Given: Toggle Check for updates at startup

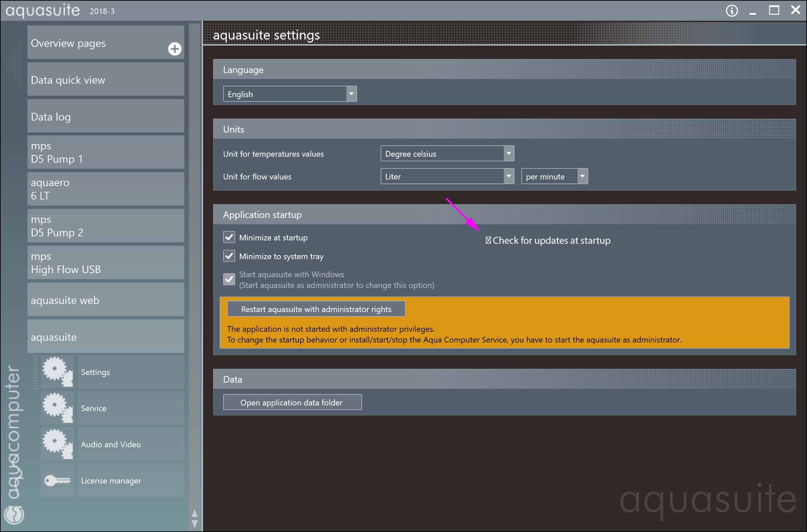Looking at the screenshot, I should [x=488, y=240].
